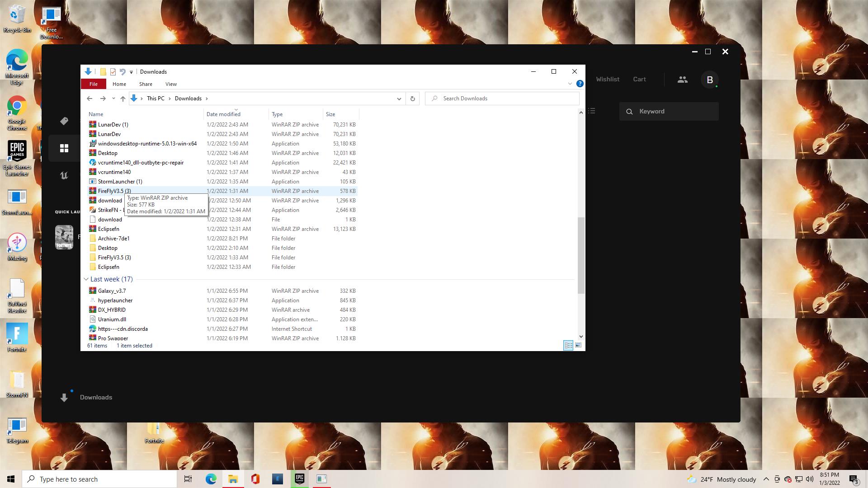Open the File menu in Explorer
Viewport: 868px width, 488px height.
[x=93, y=84]
